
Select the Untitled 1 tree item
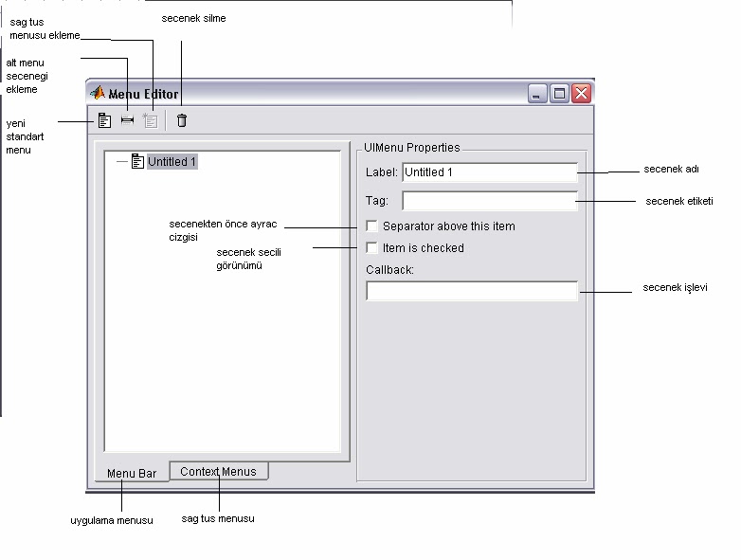click(172, 162)
